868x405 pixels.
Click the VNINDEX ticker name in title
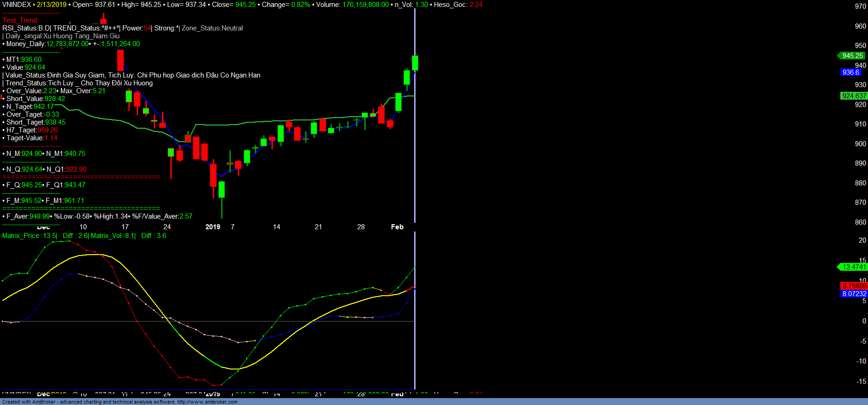click(17, 5)
